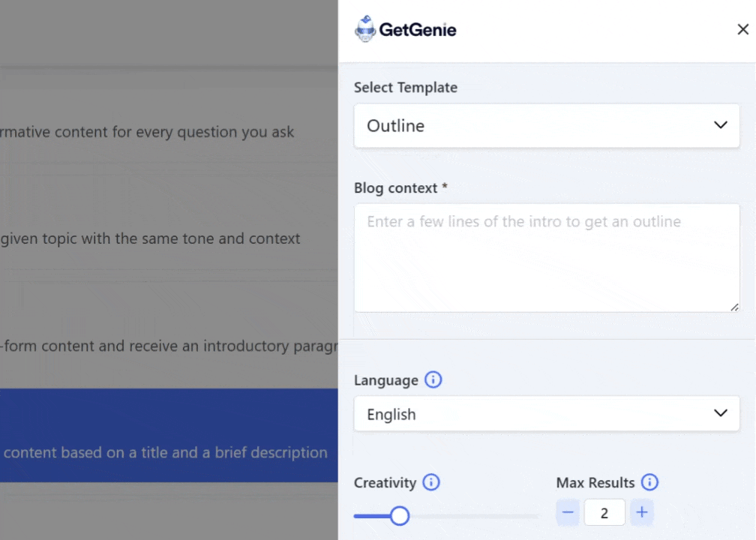Click the Creativity info icon
Screen dimensions: 756x540
point(431,482)
